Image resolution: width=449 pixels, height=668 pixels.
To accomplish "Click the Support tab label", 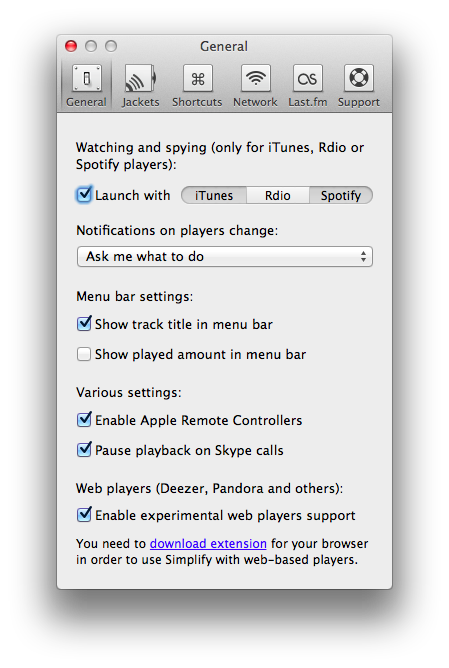I will pyautogui.click(x=359, y=102).
